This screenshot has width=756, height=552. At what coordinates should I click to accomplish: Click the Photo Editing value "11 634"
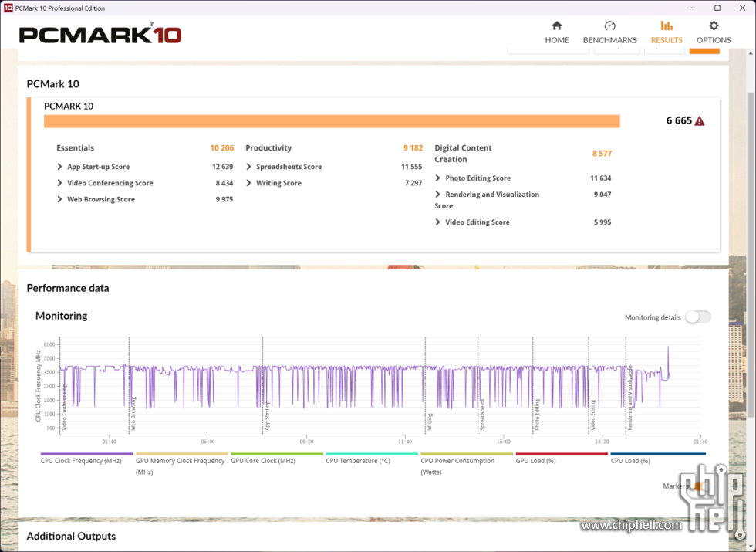point(601,178)
